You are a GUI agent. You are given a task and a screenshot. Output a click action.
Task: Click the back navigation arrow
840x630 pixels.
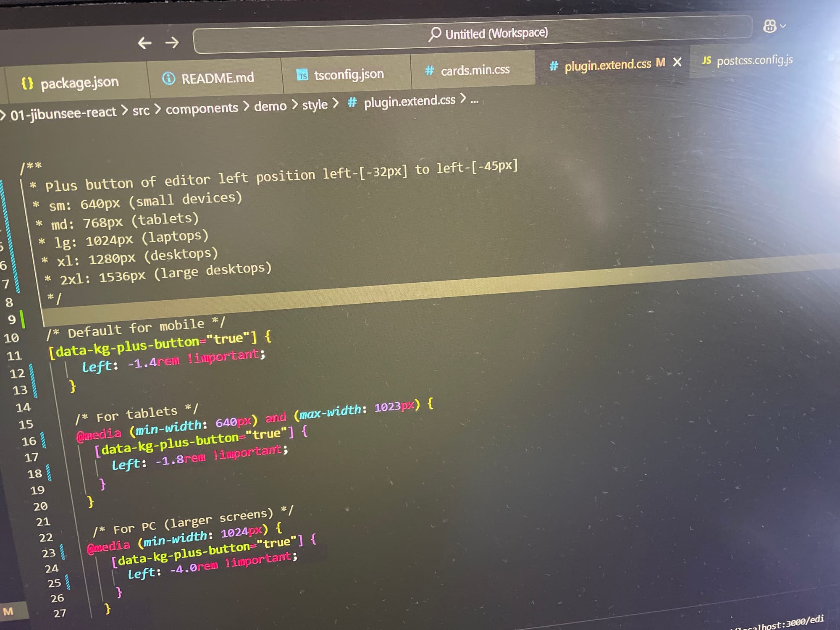(x=144, y=43)
